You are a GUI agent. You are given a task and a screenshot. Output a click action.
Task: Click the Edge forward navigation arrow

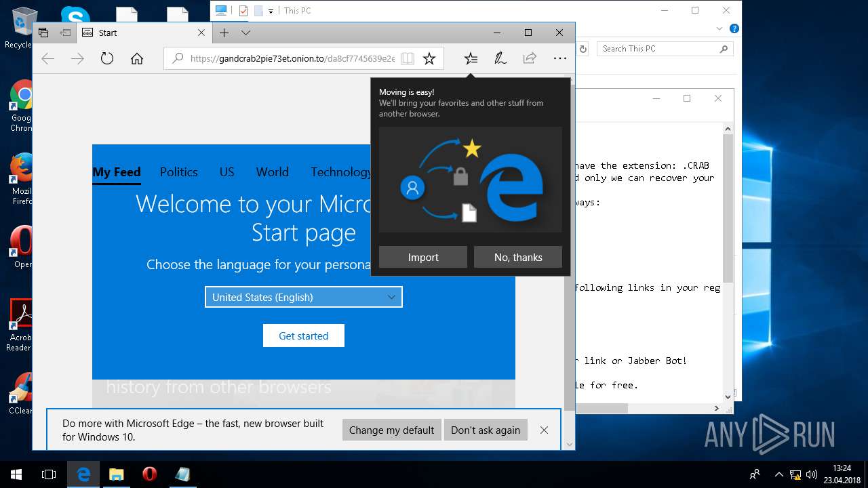tap(77, 59)
